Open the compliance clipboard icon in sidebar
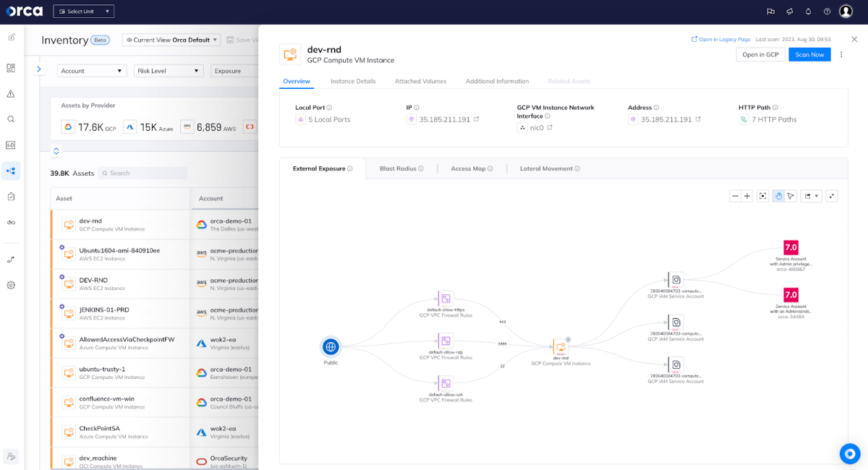 click(x=11, y=196)
